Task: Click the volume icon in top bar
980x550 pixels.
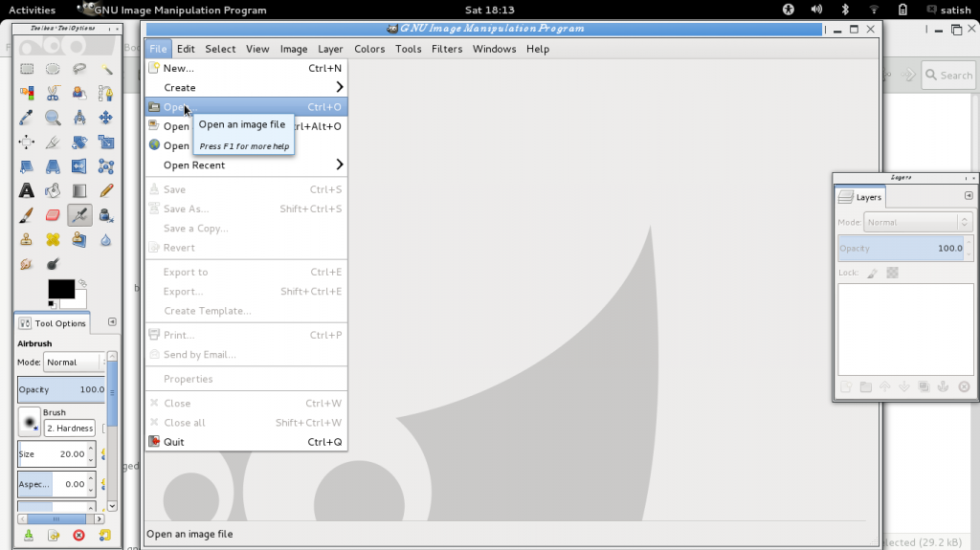Action: tap(816, 10)
